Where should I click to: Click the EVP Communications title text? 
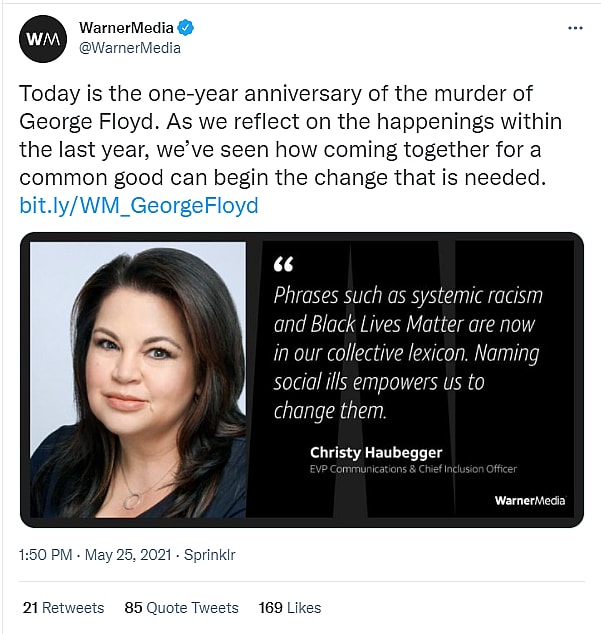413,469
